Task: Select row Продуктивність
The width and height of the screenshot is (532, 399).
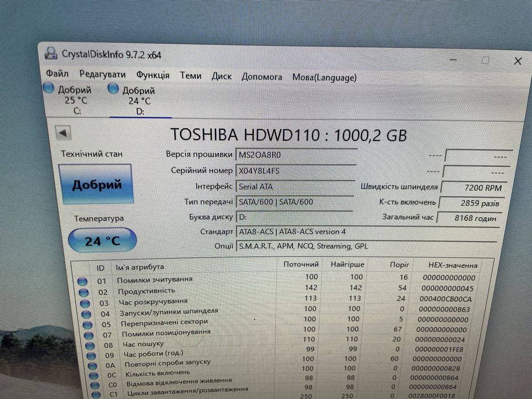Action: point(277,290)
